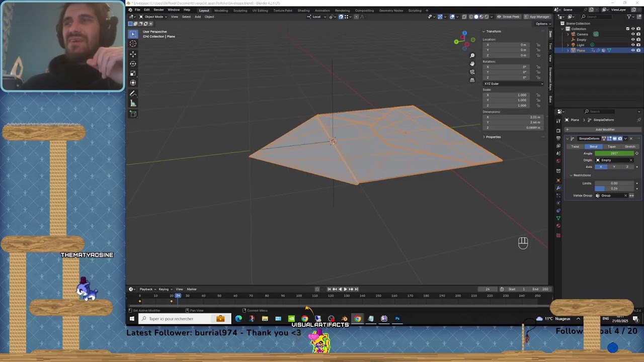Open the World properties tab

558,161
